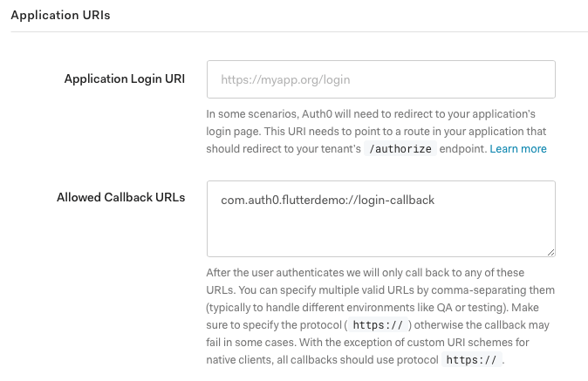Click the Application Login URI input field
This screenshot has height=381, width=588.
point(380,79)
